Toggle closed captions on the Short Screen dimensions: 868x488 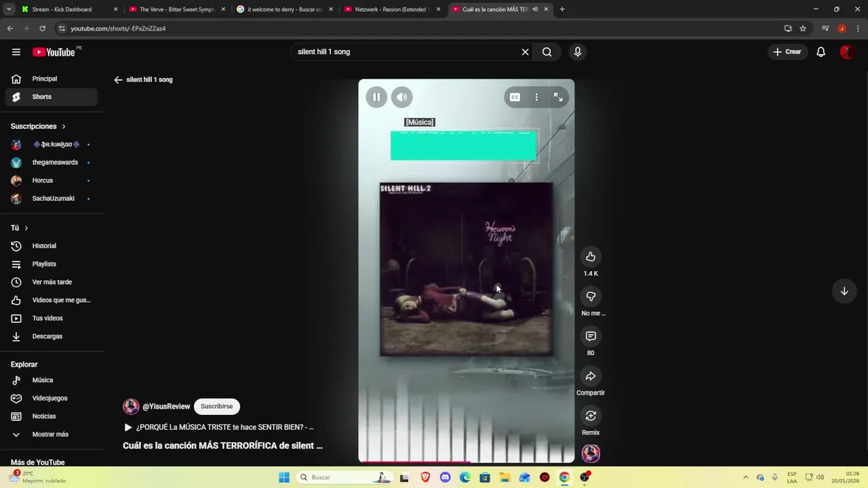(x=515, y=97)
